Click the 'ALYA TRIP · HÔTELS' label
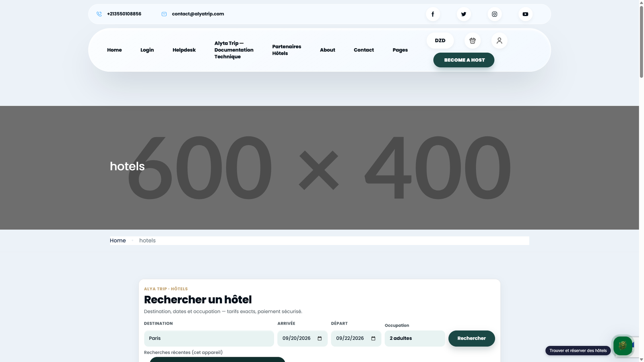 coord(166,289)
